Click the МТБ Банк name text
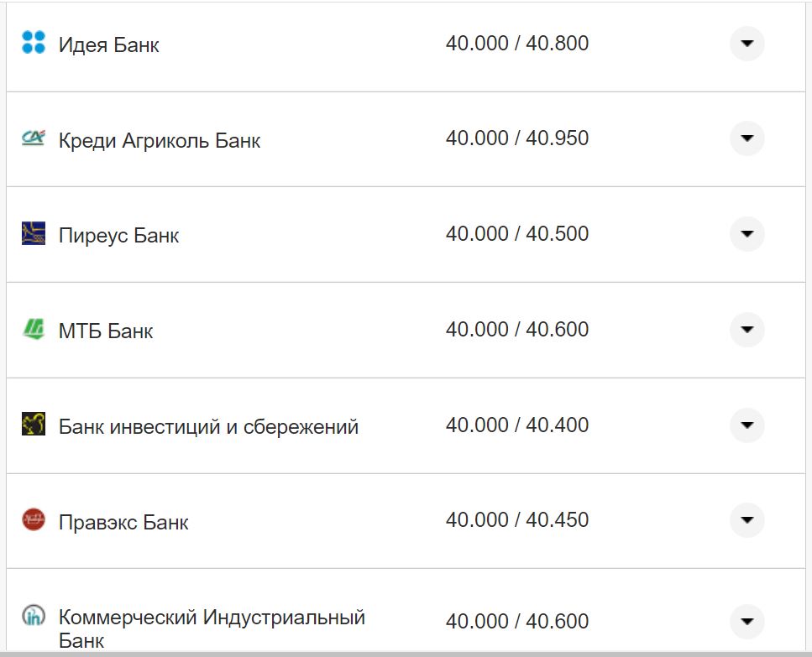812x657 pixels. click(104, 331)
